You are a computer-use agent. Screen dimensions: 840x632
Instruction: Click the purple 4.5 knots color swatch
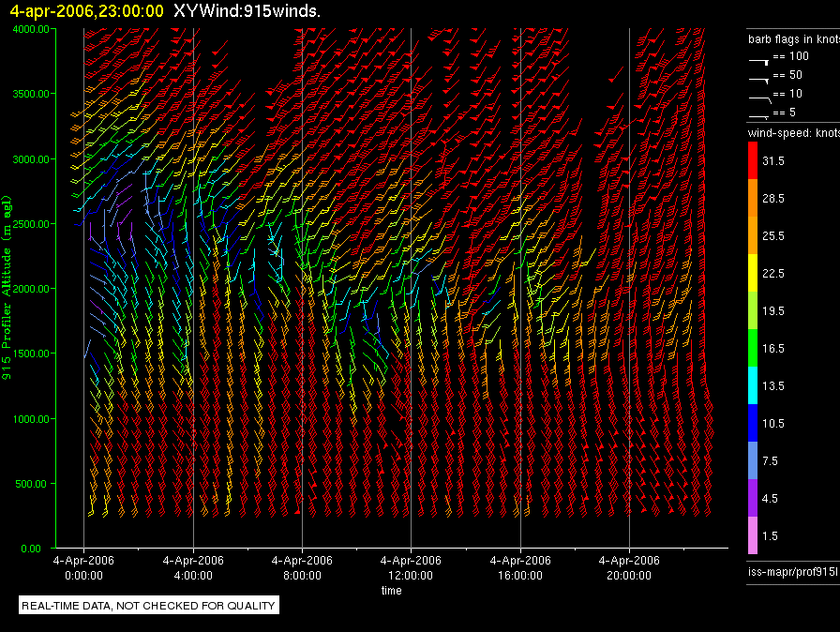coord(753,498)
